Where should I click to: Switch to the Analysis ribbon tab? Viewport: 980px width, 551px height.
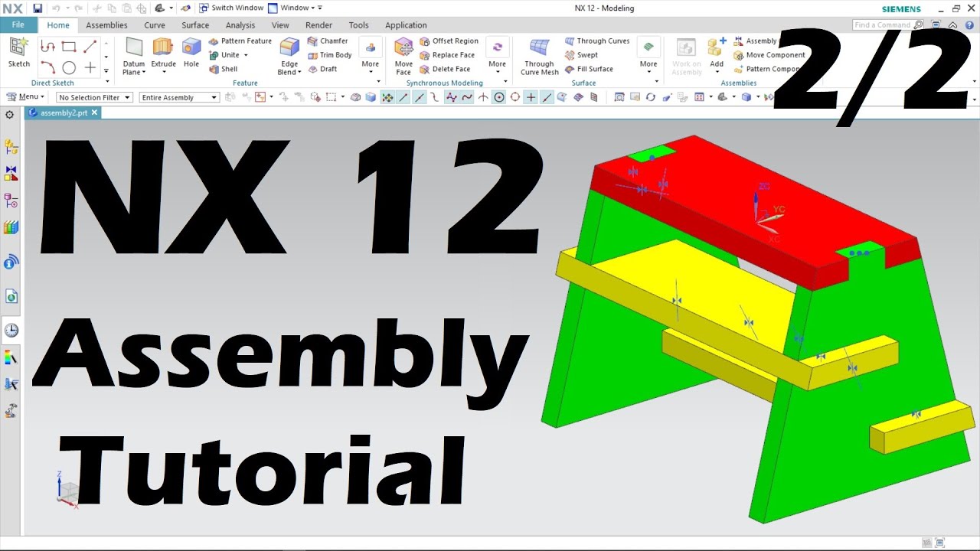(240, 25)
